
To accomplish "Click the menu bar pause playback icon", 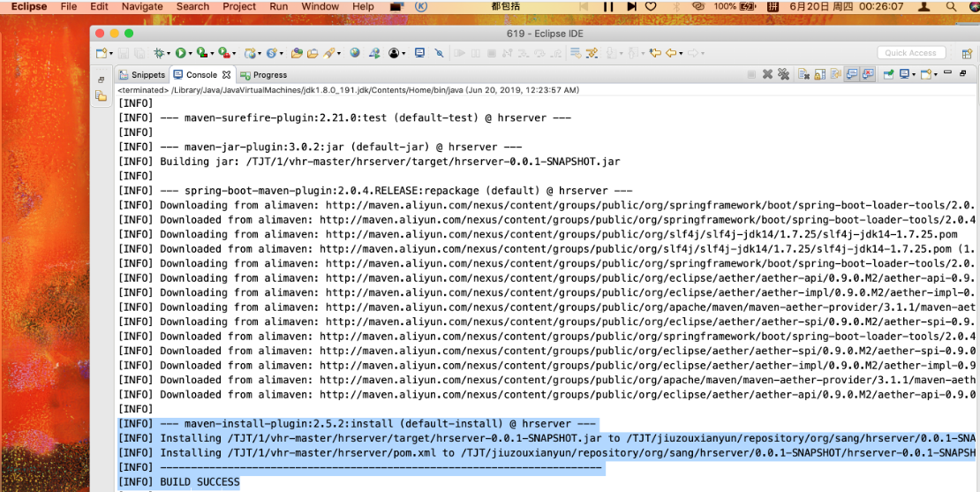I will [x=608, y=6].
